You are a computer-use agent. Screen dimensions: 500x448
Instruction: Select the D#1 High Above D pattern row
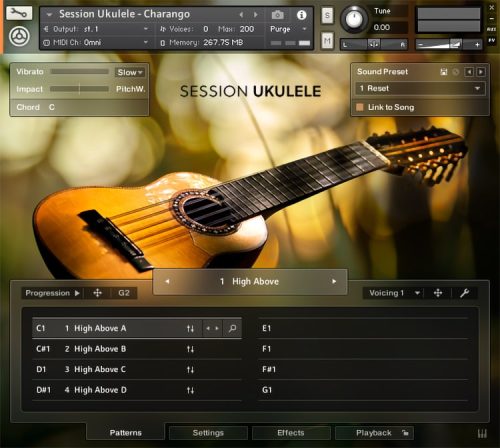[137, 390]
